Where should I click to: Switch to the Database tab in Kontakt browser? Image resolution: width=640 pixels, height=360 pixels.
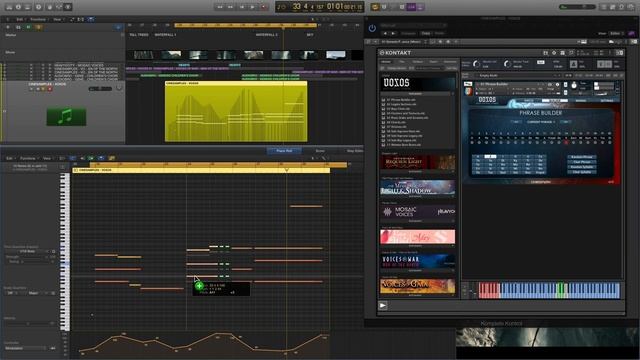coord(417,62)
